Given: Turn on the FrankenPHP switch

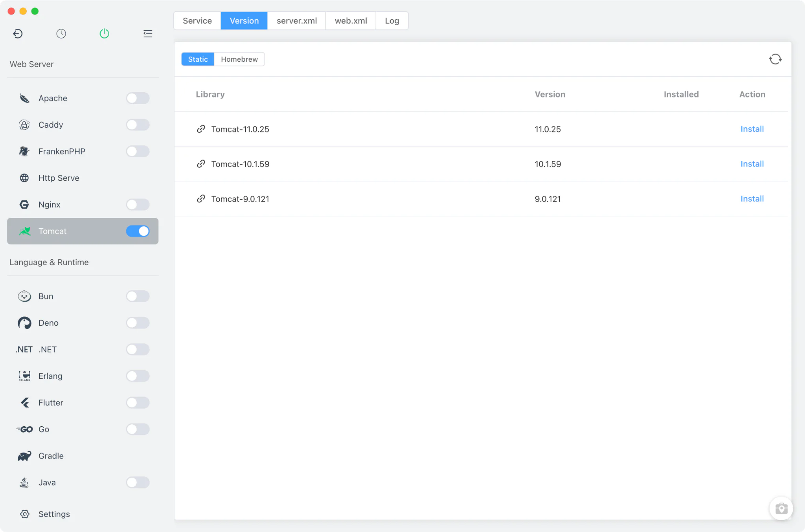Looking at the screenshot, I should 138,151.
